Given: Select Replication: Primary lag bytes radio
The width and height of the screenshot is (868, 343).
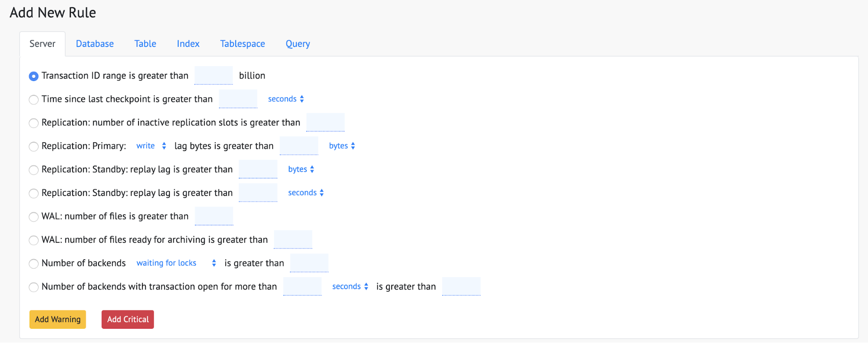Looking at the screenshot, I should point(33,147).
